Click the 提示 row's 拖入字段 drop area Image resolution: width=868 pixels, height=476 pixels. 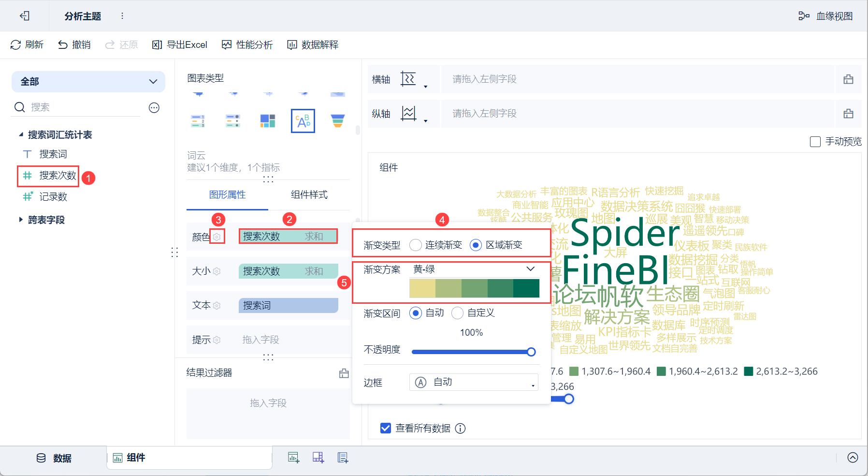[x=288, y=340]
